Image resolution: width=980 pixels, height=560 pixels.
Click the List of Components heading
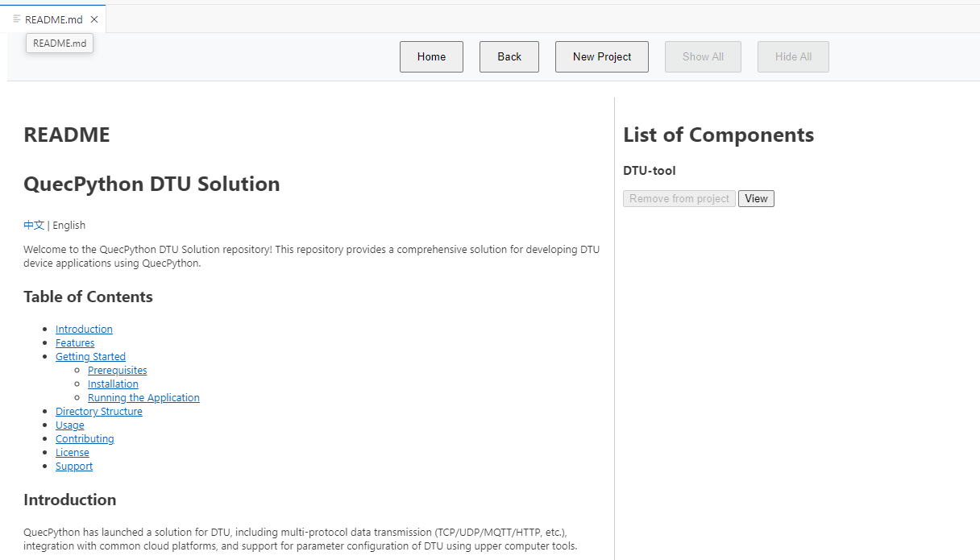pyautogui.click(x=719, y=135)
